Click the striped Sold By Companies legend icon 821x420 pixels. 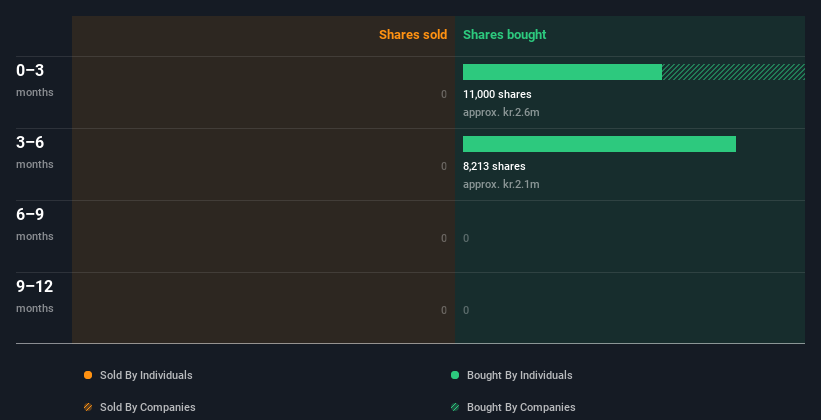88,407
